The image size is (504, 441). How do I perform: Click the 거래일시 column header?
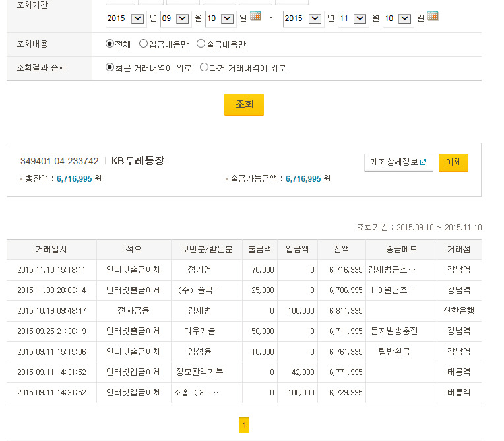tap(51, 250)
